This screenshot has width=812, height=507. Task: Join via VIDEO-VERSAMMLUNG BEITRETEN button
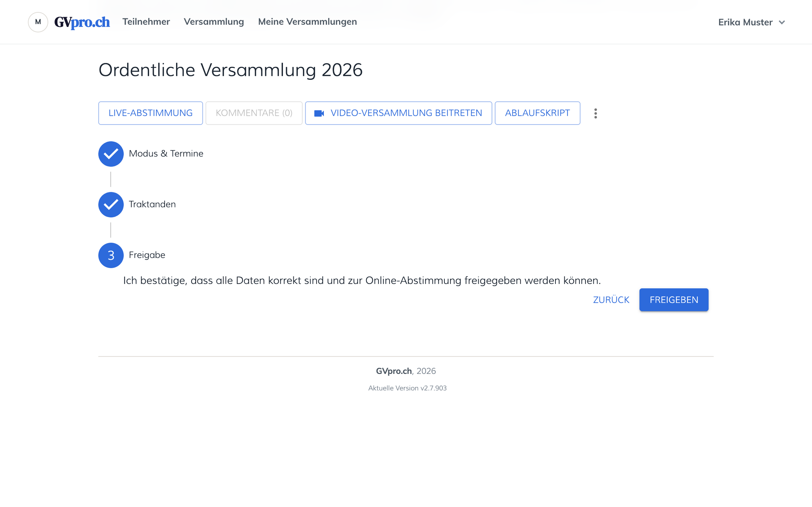[399, 113]
